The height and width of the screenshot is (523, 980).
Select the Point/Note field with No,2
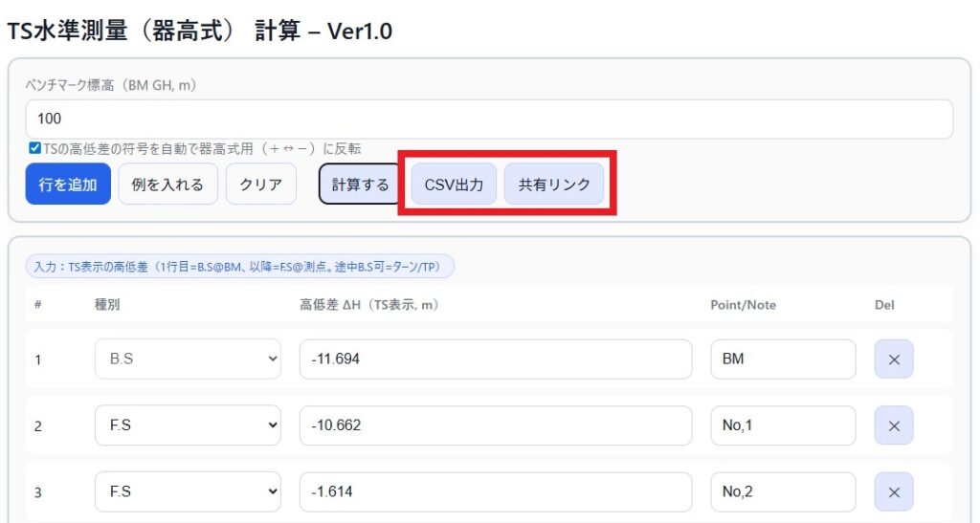tap(782, 491)
